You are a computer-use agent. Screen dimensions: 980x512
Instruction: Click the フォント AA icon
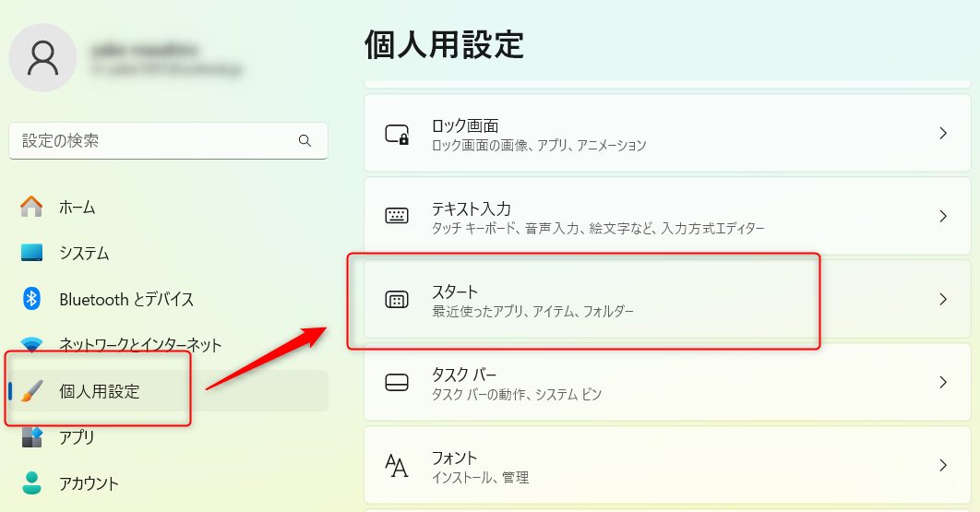click(x=397, y=466)
